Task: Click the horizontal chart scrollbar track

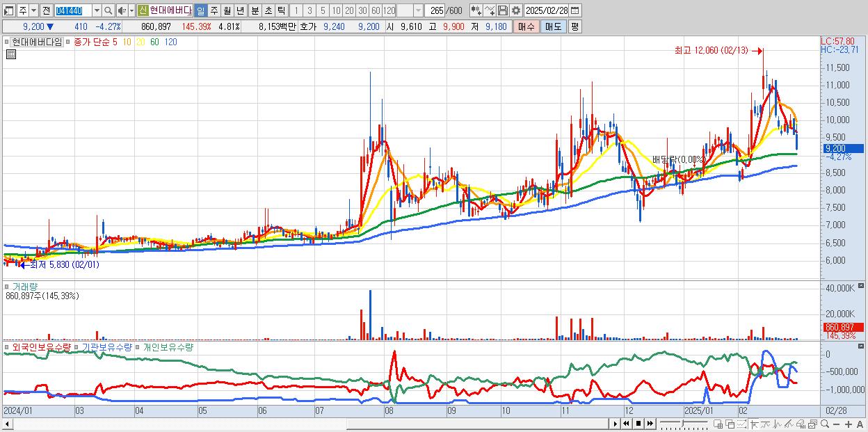Action: click(x=306, y=424)
